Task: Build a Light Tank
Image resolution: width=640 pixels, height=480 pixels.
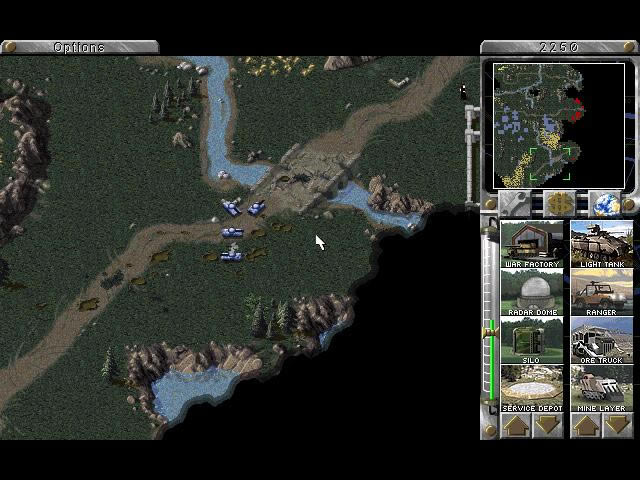Action: tap(602, 244)
